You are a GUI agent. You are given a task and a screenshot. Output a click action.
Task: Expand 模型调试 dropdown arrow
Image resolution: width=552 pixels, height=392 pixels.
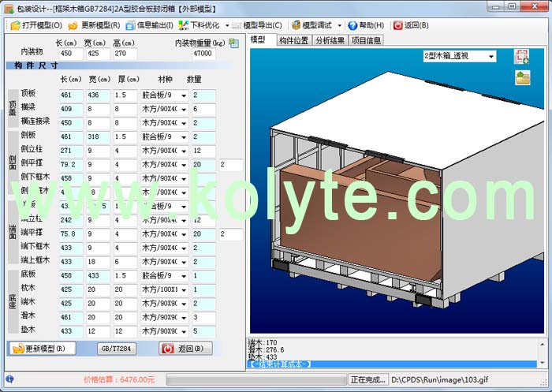click(339, 25)
